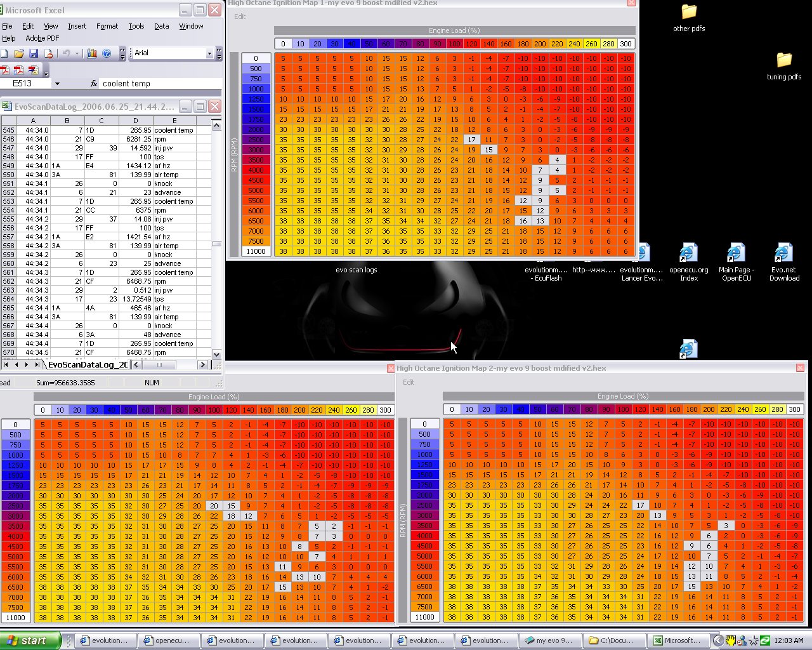Click spreadsheet vertical scrollbar down arrow
The width and height of the screenshot is (812, 650).
tap(216, 354)
